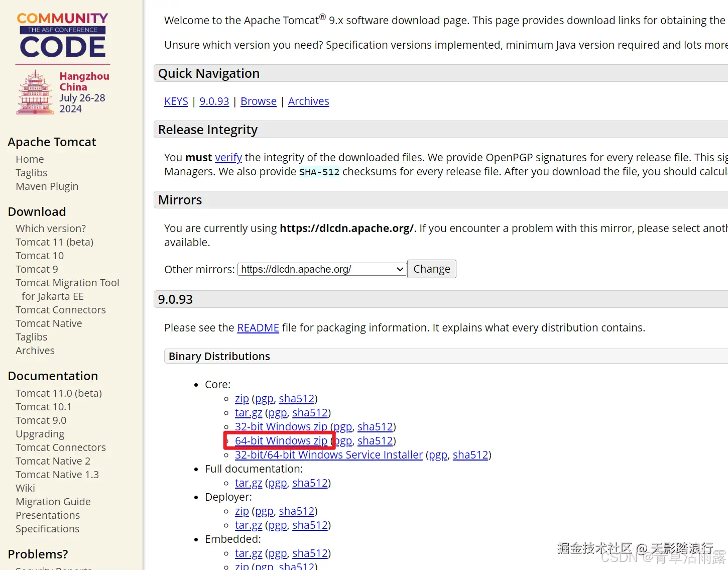
Task: Download the 32-bit/64-bit Windows Service Installer
Action: [329, 455]
